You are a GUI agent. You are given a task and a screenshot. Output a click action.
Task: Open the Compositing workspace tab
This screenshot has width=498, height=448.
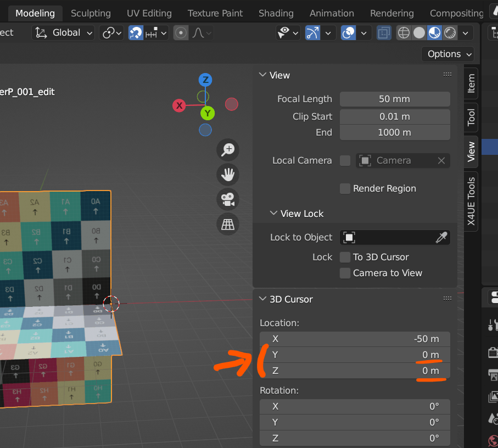click(456, 13)
